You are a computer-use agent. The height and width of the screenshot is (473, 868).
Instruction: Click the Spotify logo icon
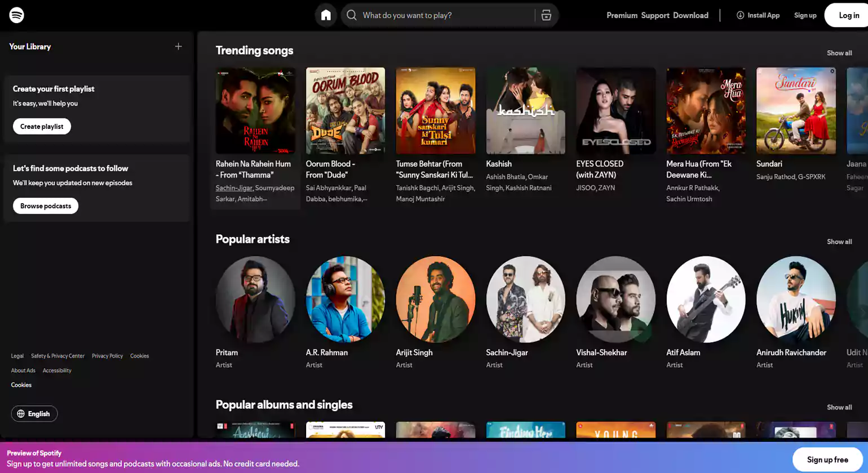click(x=17, y=15)
